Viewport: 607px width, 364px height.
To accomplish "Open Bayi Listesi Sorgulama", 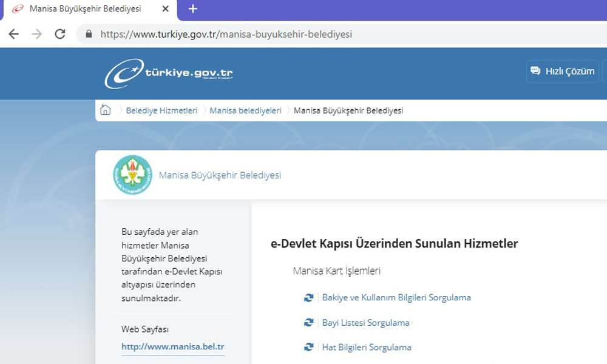I will coord(365,323).
